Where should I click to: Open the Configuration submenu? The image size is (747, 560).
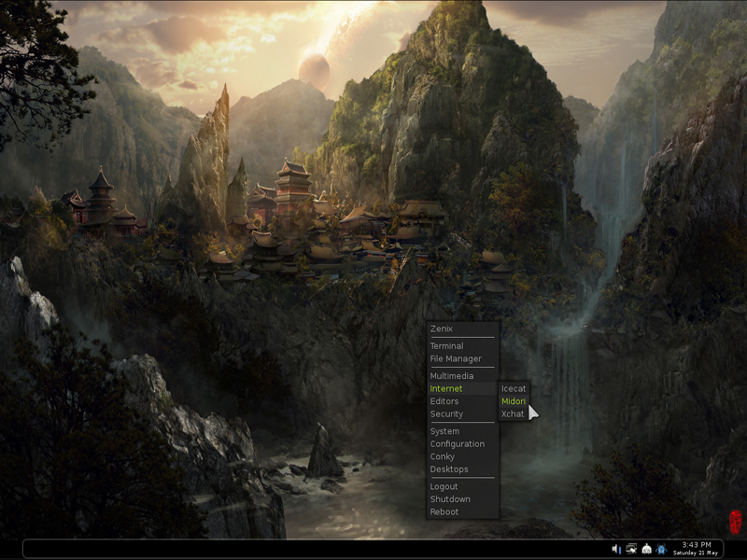coord(462,444)
